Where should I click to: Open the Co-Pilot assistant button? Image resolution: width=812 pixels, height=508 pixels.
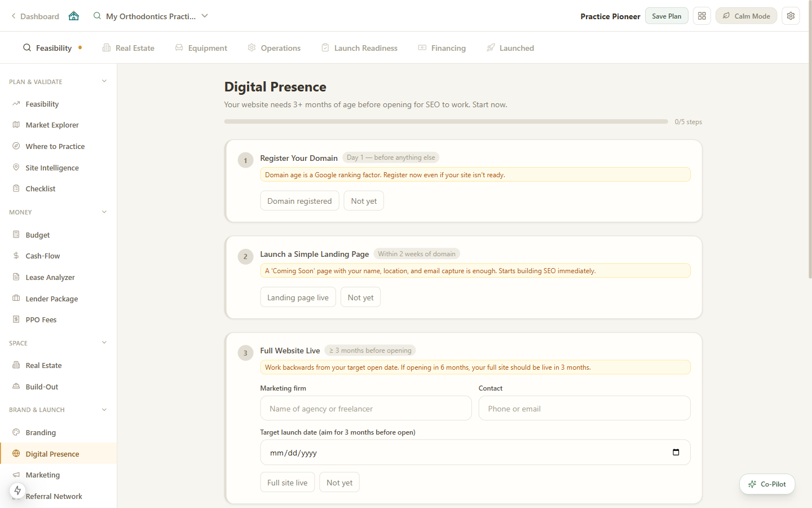click(x=767, y=484)
